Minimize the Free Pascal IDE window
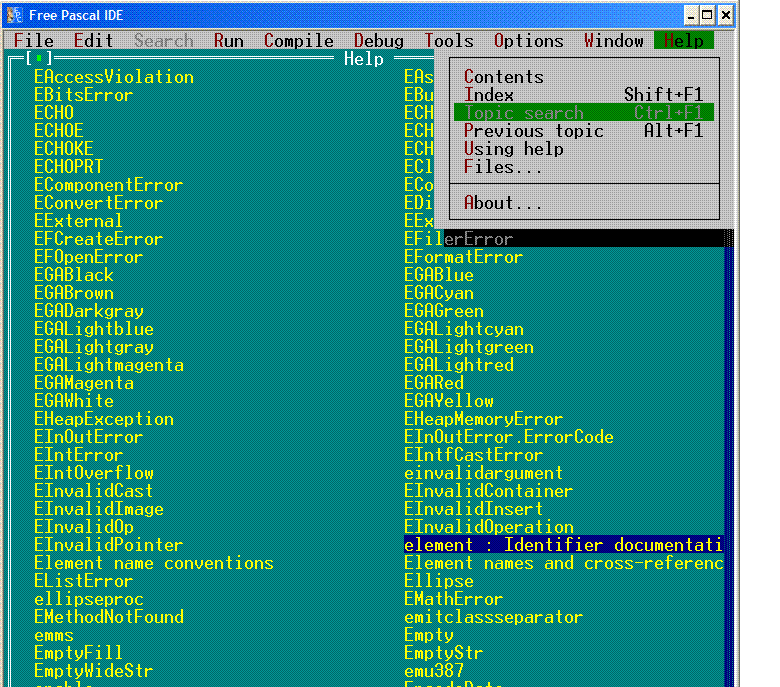This screenshot has width=780, height=687. [x=691, y=14]
